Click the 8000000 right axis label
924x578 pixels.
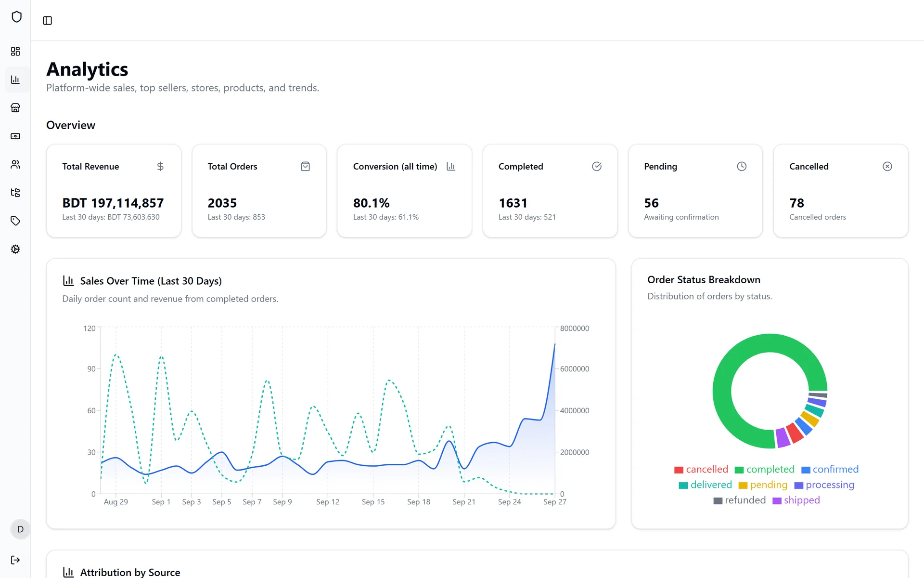[x=575, y=328]
